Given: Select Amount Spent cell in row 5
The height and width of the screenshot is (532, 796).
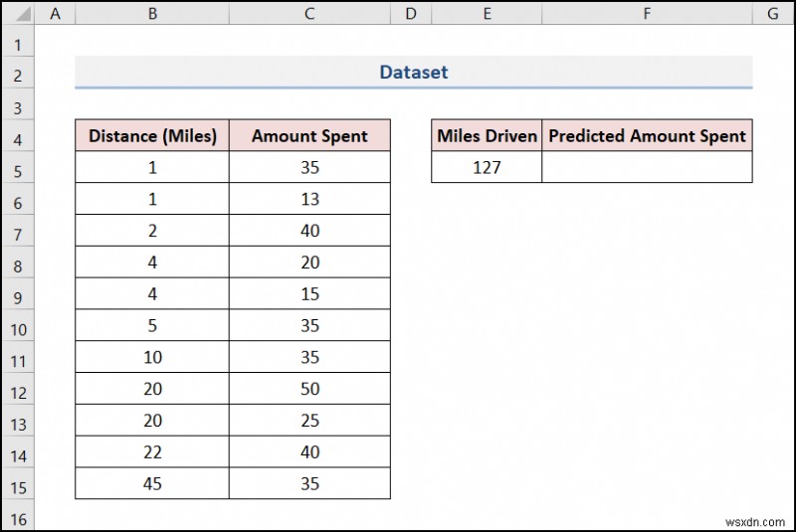Looking at the screenshot, I should (309, 167).
